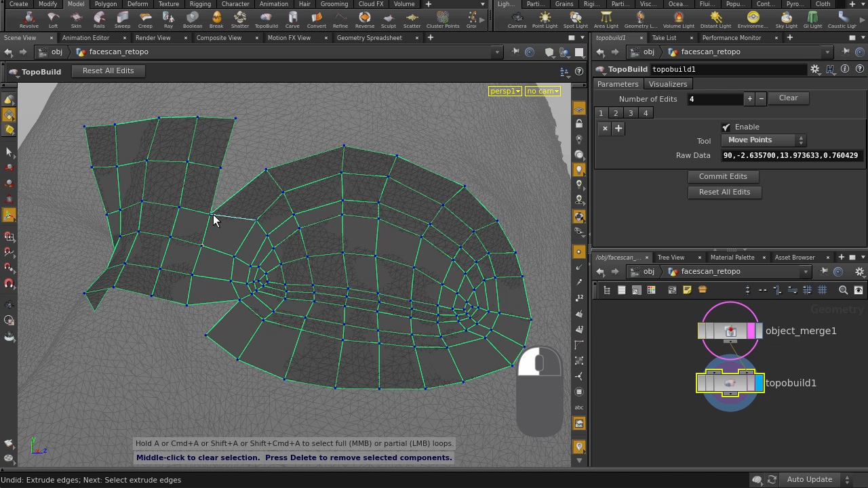This screenshot has width=868, height=488.
Task: Select the TopoBuild tool on the shelf
Action: pos(267,17)
